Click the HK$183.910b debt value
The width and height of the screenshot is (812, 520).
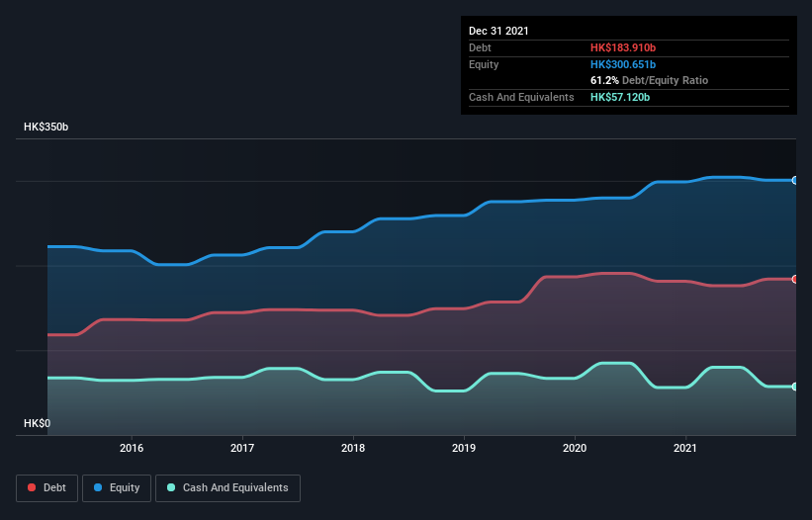tap(623, 47)
